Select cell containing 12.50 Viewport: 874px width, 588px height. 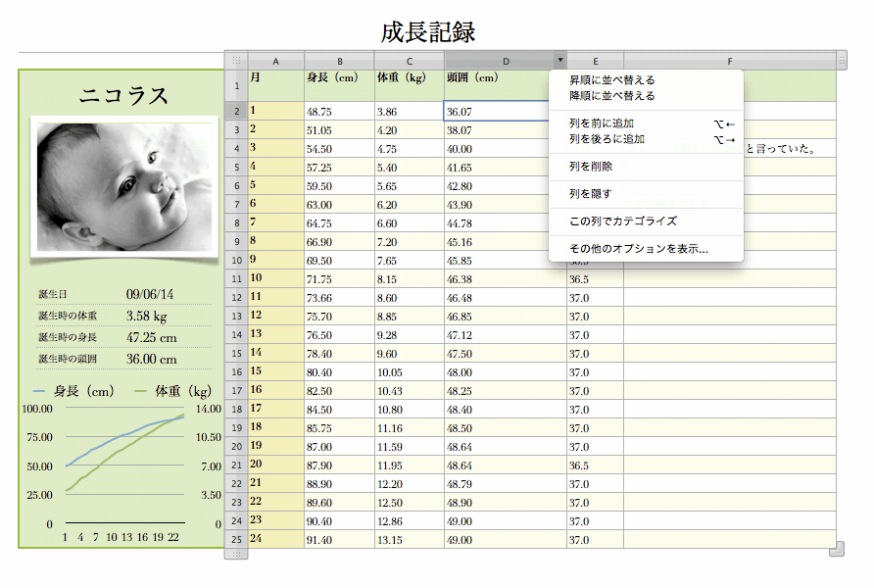(410, 503)
